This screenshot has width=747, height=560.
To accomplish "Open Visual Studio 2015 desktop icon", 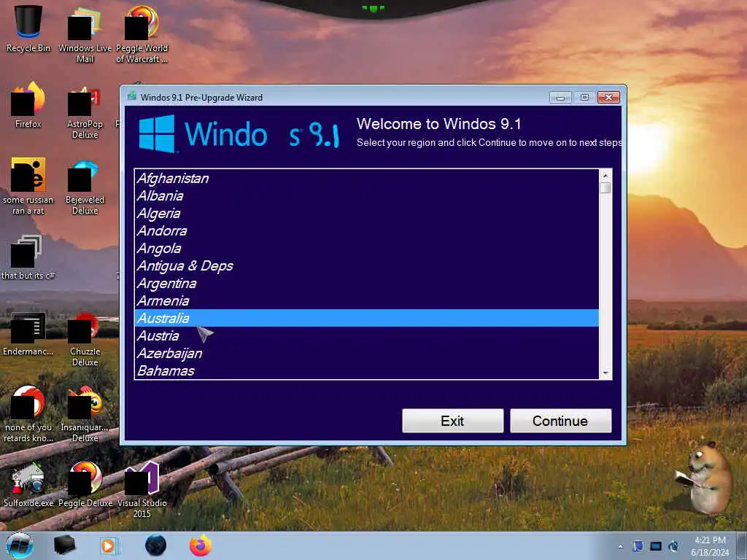I will [x=142, y=489].
